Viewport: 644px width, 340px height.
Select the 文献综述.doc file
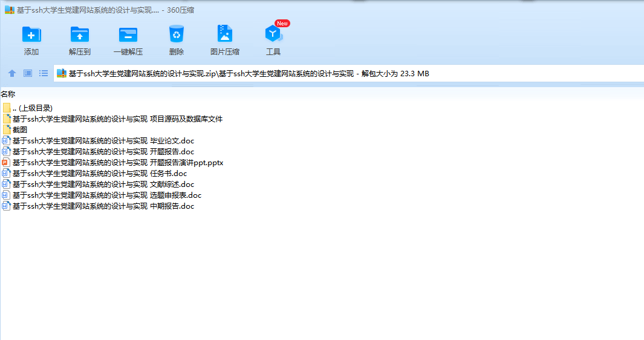coord(98,184)
